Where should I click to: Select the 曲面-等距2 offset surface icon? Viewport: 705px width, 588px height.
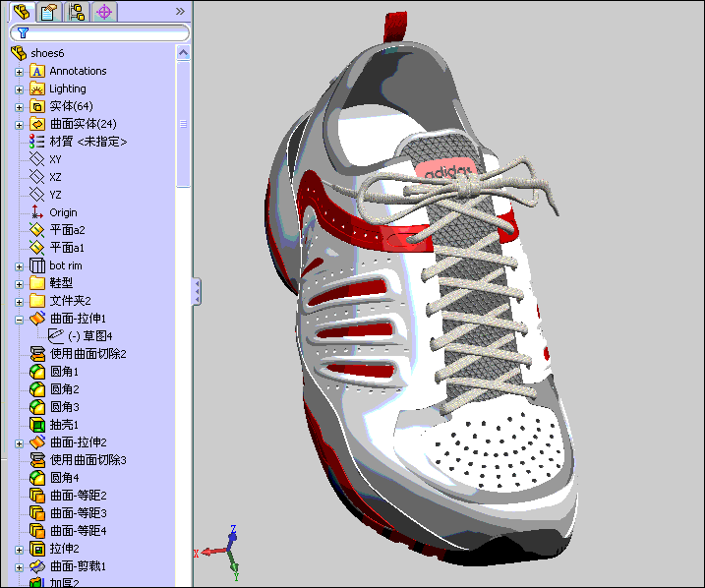[36, 496]
